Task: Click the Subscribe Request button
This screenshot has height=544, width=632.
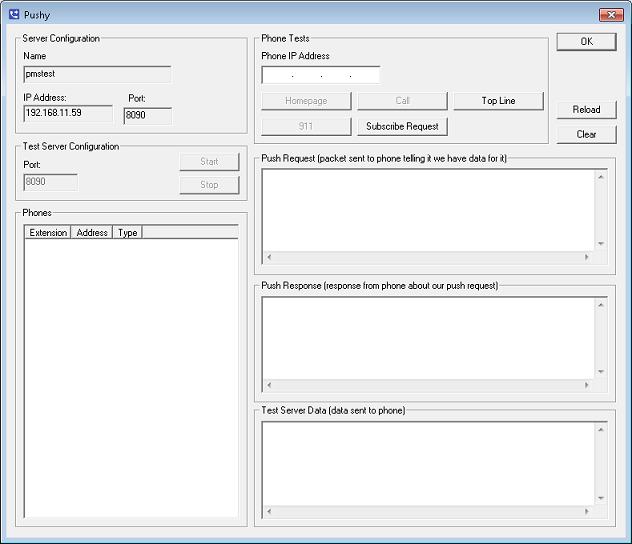Action: tap(402, 126)
